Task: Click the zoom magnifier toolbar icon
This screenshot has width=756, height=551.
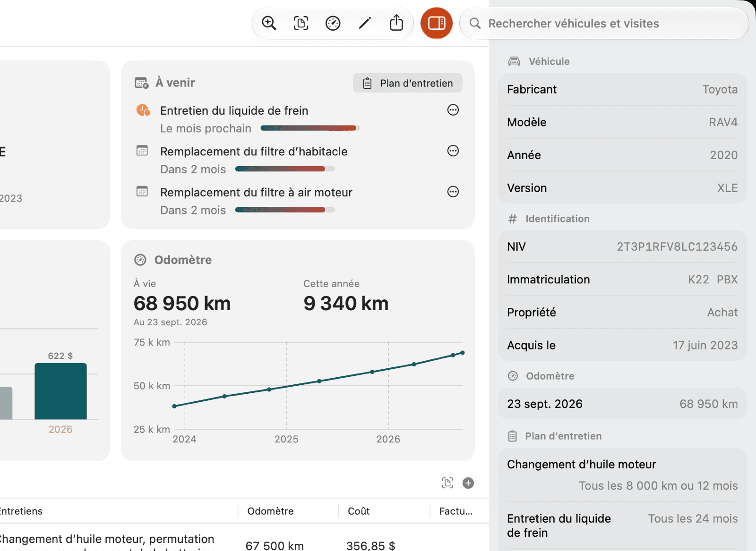Action: click(x=269, y=23)
